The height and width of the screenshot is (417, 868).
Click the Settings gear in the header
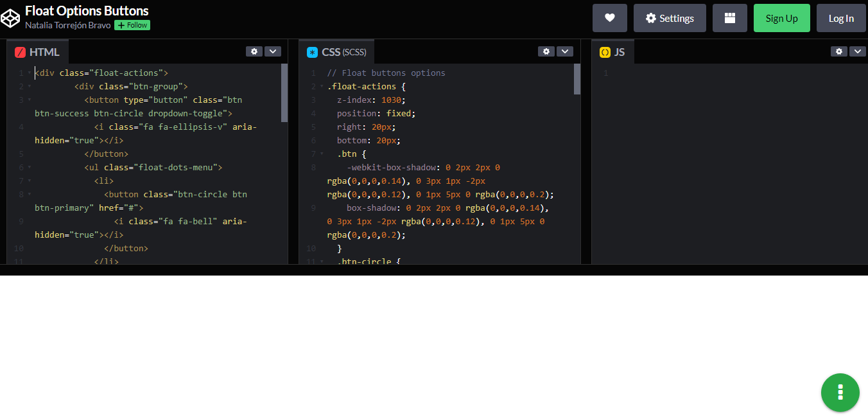[x=670, y=17]
